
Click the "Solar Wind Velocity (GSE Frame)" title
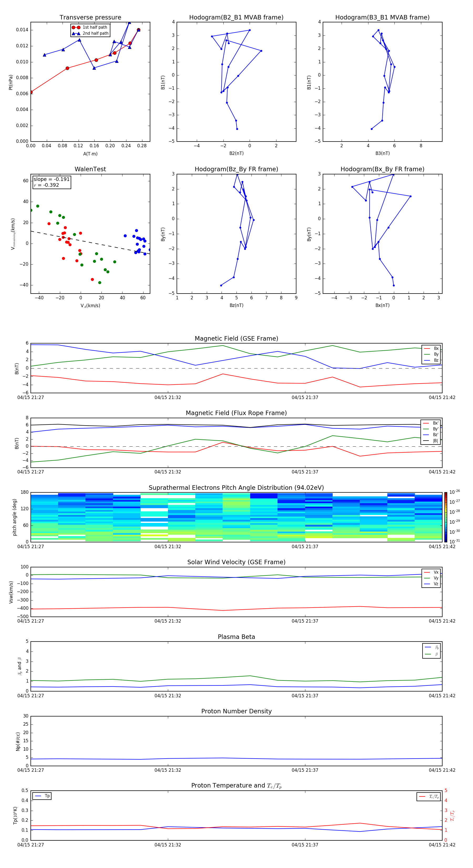click(x=236, y=562)
